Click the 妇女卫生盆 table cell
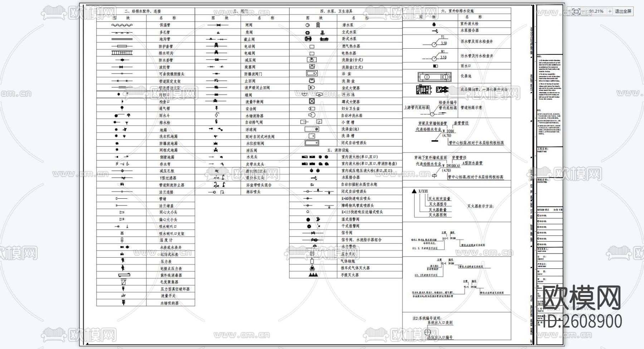 (370, 108)
